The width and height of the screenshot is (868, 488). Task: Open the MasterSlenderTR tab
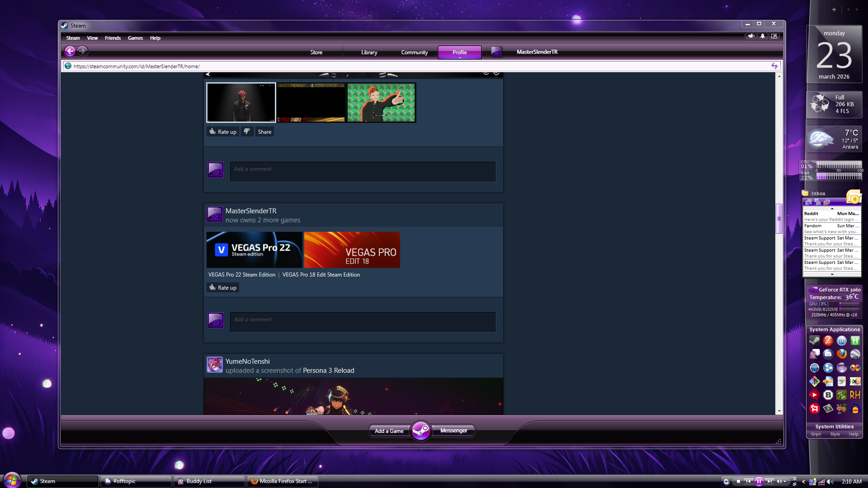(x=537, y=52)
